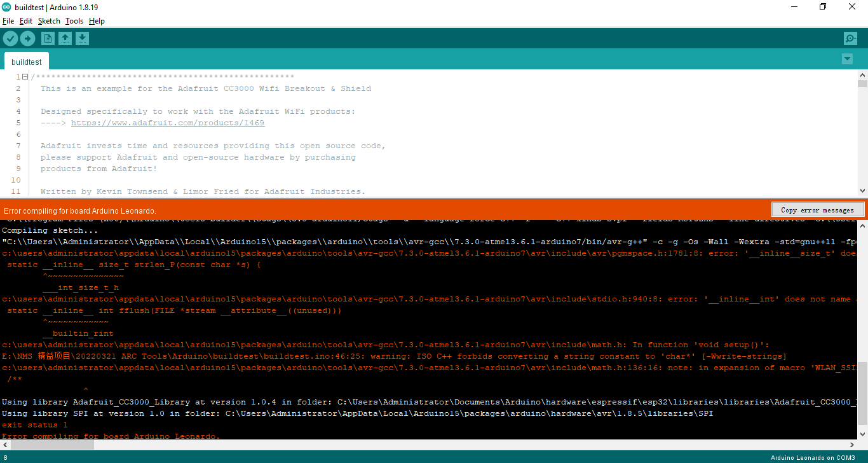This screenshot has width=868, height=463.
Task: Click math.h:136:16 macro expansion note line
Action: coord(430,368)
